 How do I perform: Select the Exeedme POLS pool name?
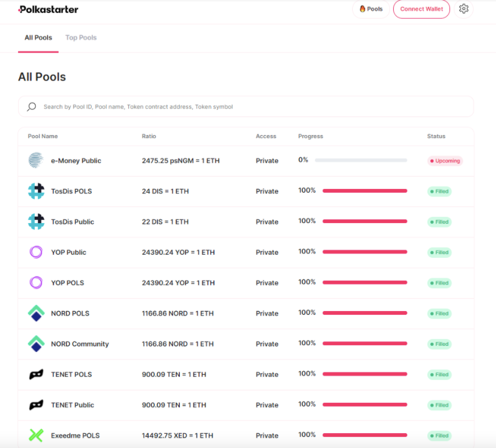coord(75,436)
